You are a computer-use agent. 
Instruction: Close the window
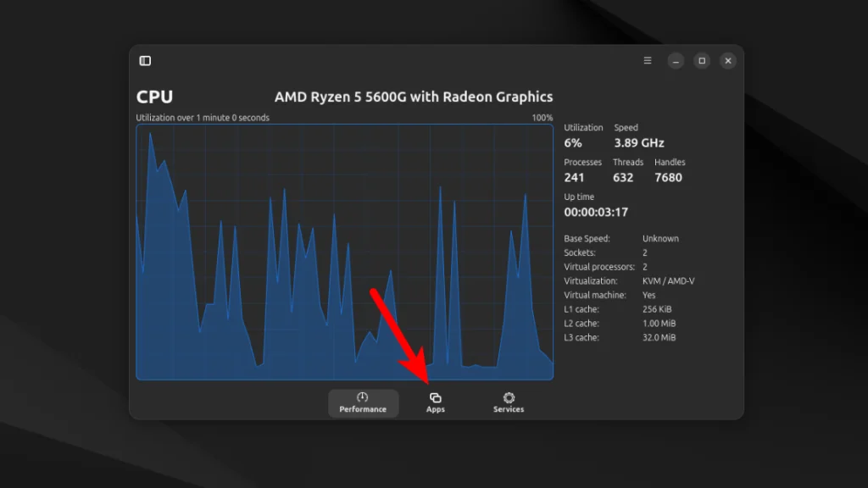coord(728,61)
